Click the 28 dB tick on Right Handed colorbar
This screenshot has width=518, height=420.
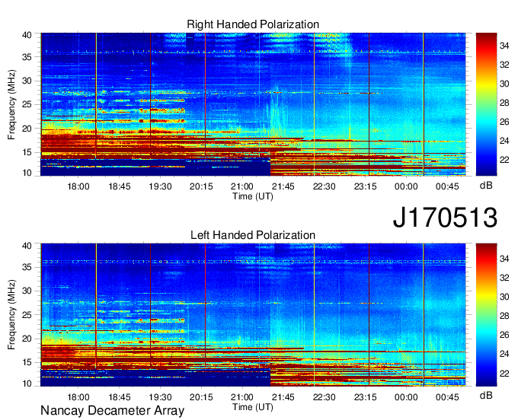(504, 103)
